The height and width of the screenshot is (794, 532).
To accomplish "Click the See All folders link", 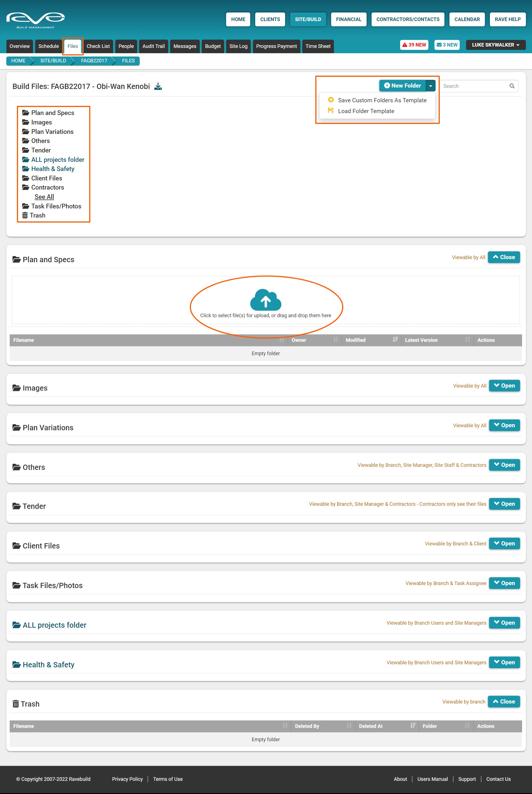I will pyautogui.click(x=44, y=197).
